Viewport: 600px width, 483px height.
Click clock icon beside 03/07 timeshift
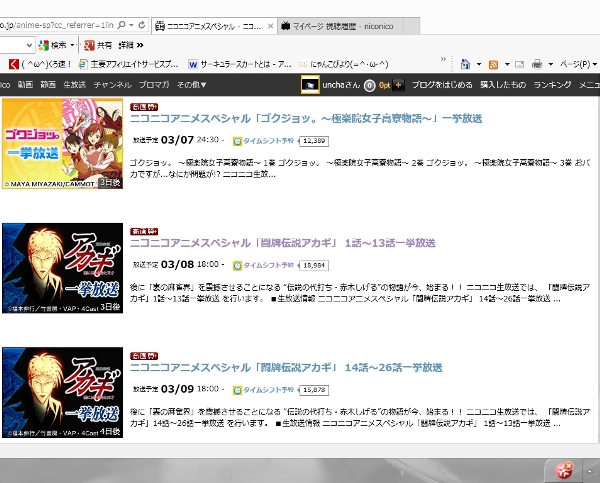pos(237,141)
